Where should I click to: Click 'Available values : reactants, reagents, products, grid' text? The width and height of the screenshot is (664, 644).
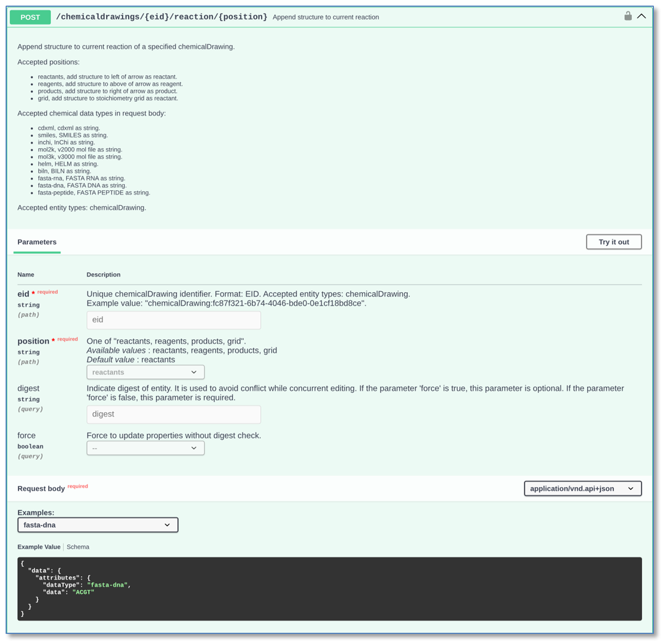(182, 351)
